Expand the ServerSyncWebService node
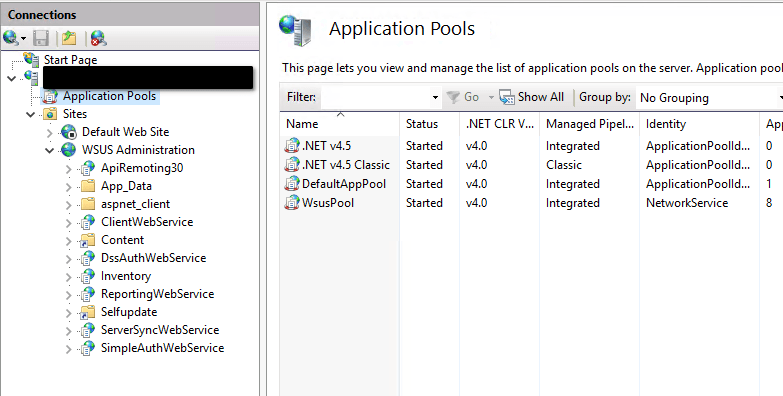Image resolution: width=783 pixels, height=396 pixels. coord(68,330)
